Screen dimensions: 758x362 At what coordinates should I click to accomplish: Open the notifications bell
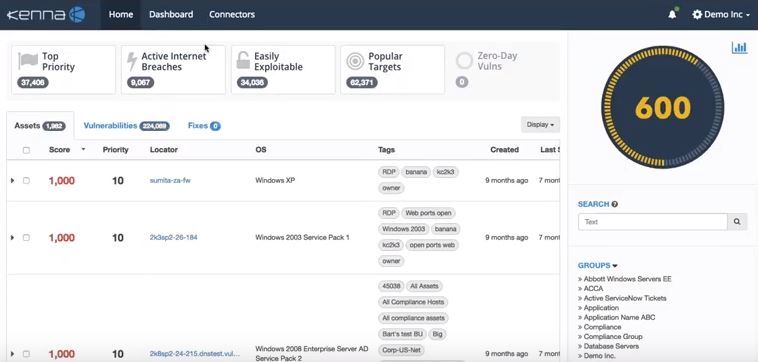[672, 14]
